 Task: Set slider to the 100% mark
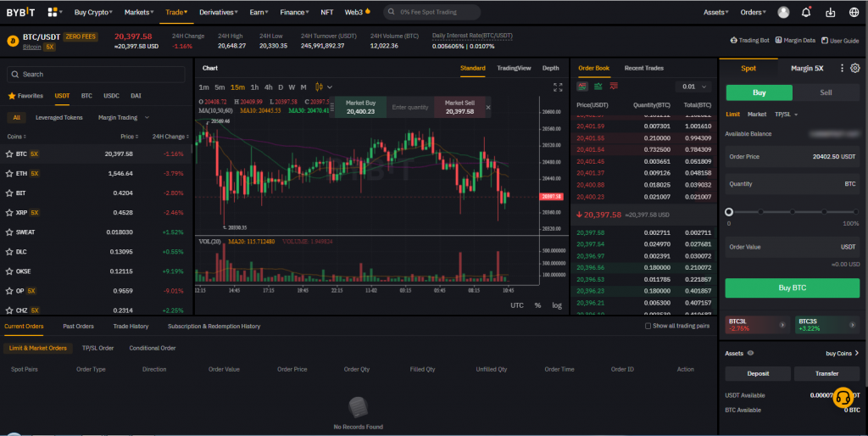856,211
